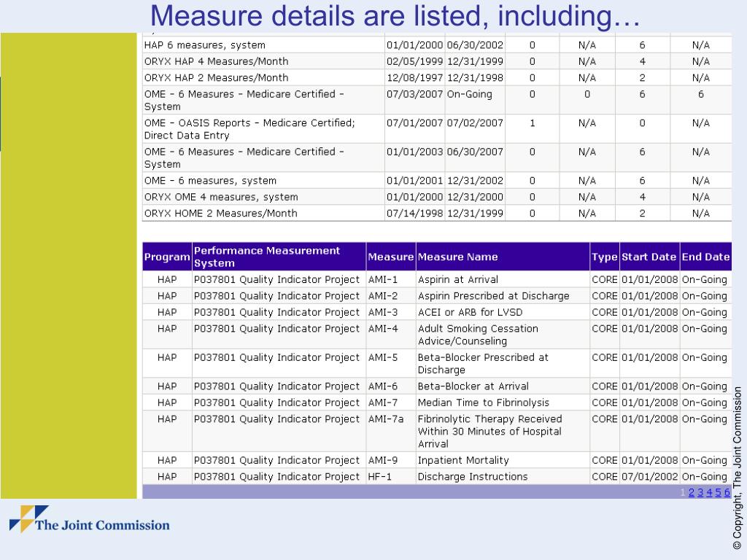Click the 02/05/1999 date cell
The image size is (747, 560).
[x=414, y=61]
